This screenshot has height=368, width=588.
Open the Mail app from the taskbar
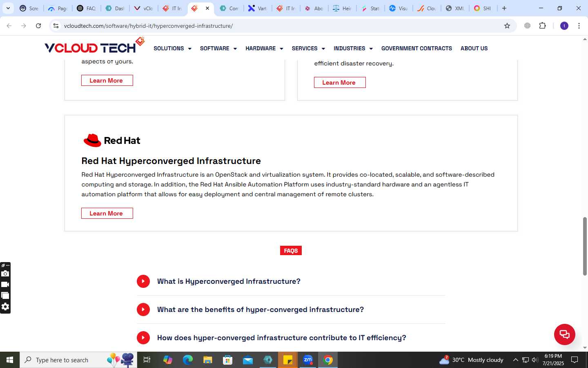pos(248,360)
